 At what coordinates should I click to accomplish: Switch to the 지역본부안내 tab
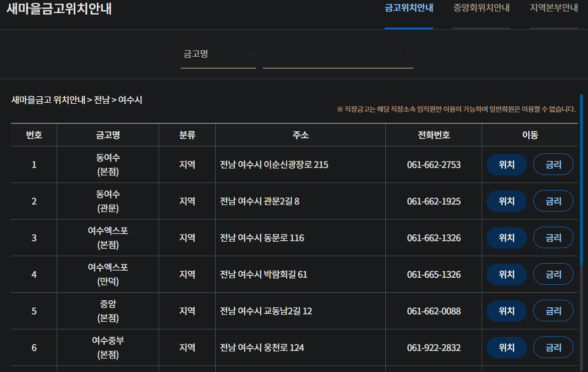click(553, 8)
